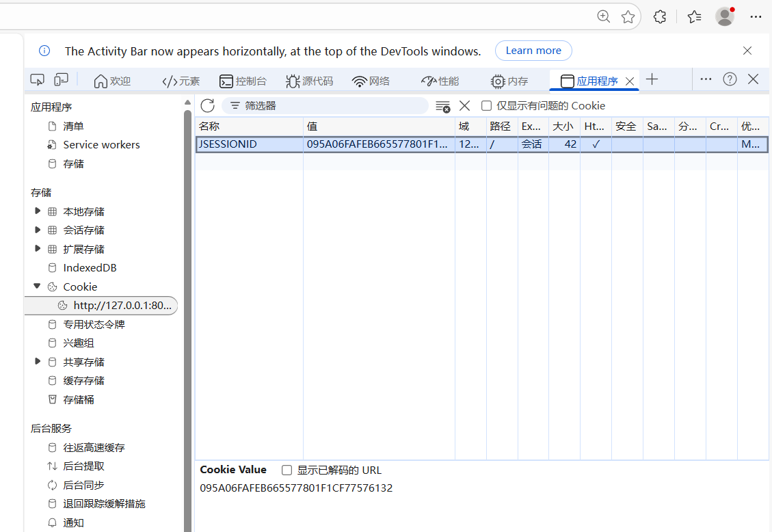772x532 pixels.
Task: Sort cookies by 大小 column header
Action: (564, 127)
